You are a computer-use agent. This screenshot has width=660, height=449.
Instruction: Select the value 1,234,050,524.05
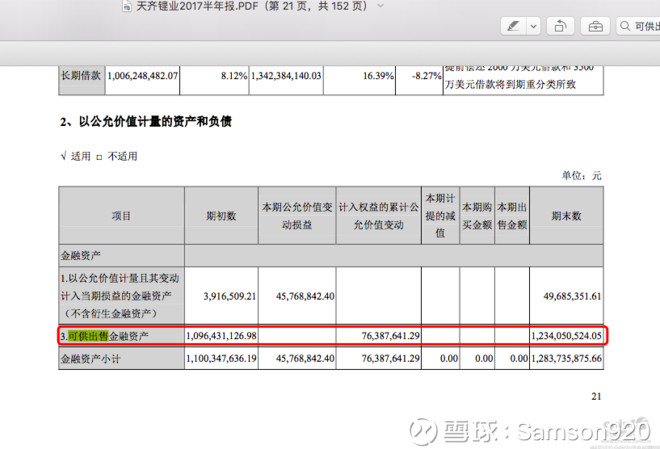pyautogui.click(x=567, y=336)
